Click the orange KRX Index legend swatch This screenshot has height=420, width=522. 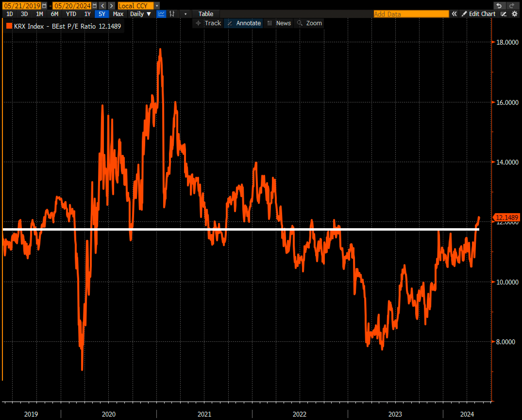point(9,26)
